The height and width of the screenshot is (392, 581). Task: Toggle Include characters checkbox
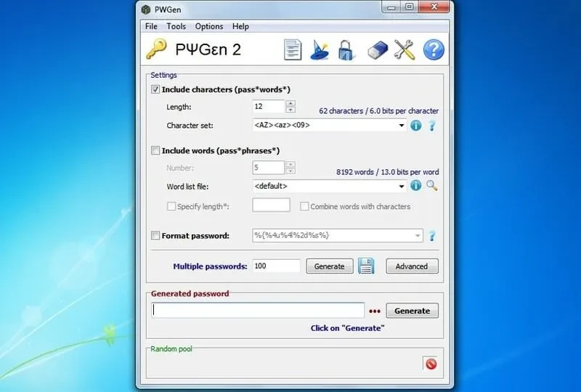coord(155,89)
